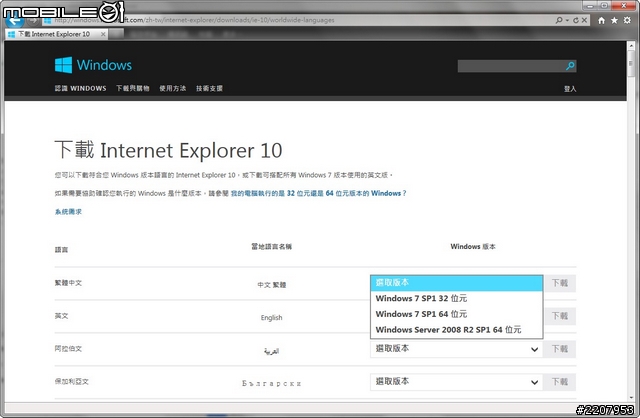Viewport: 640px width, 418px height.
Task: Click 下載 button for 英文 row
Action: point(560,316)
